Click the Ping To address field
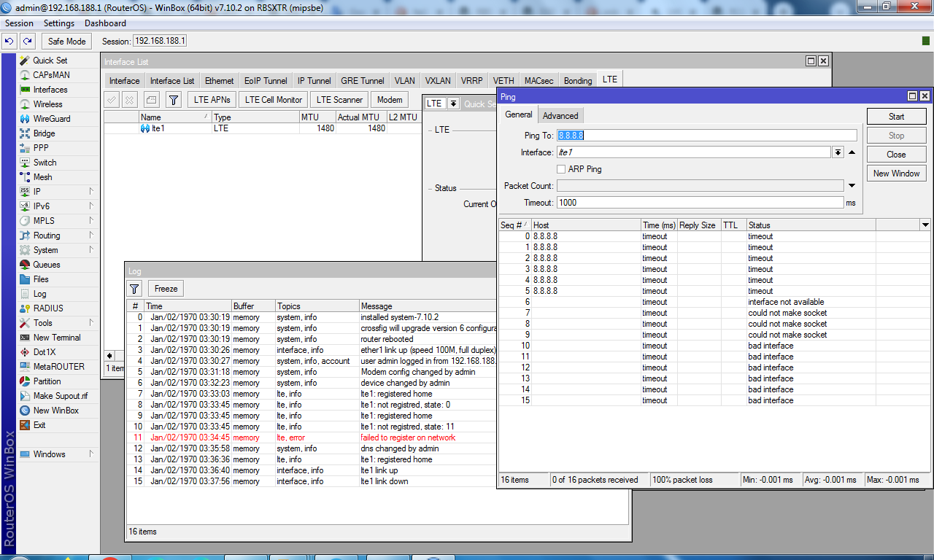Screen dimensions: 934x560 [706, 136]
